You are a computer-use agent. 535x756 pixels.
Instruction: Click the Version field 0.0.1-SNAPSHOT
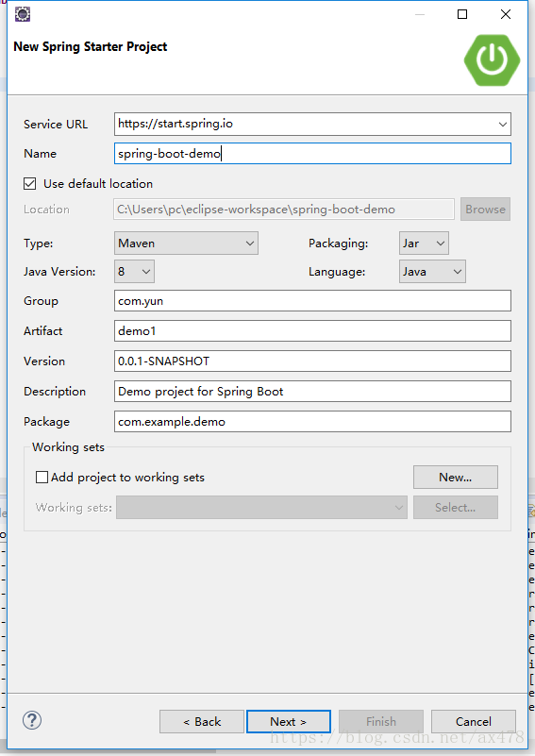(x=312, y=361)
